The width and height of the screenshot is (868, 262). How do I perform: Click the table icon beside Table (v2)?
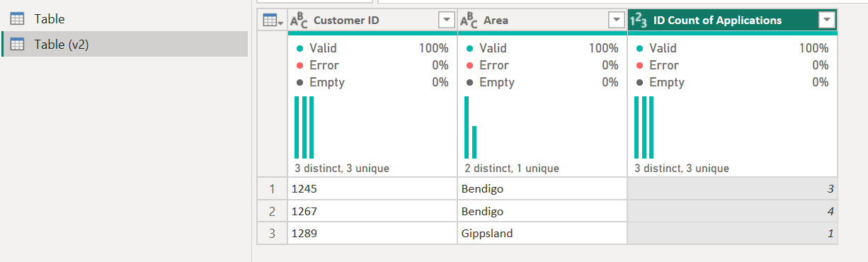coord(17,45)
